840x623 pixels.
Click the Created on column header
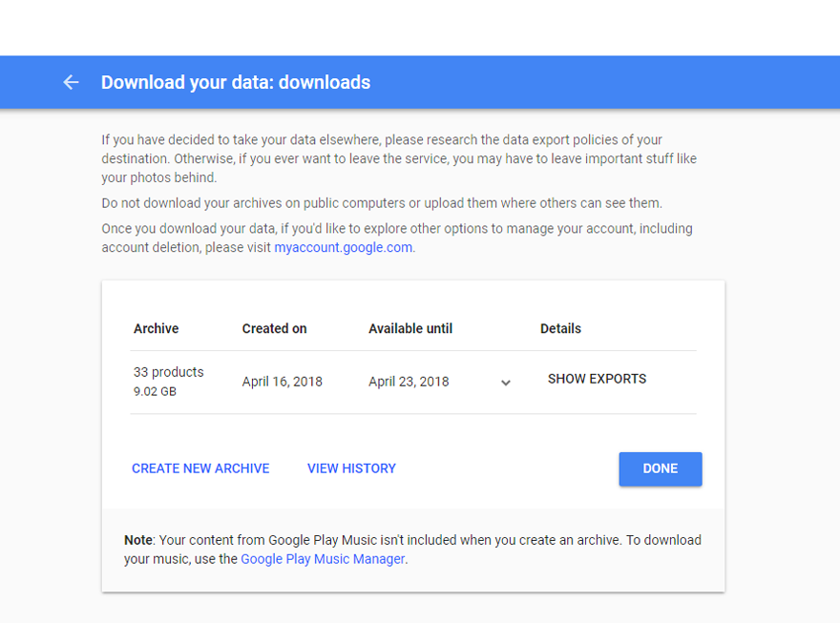(274, 328)
